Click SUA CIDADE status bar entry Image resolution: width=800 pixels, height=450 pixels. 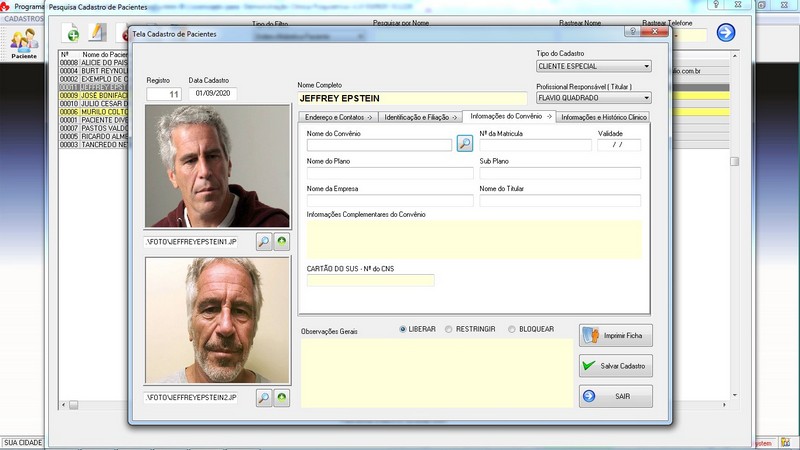pyautogui.click(x=23, y=443)
